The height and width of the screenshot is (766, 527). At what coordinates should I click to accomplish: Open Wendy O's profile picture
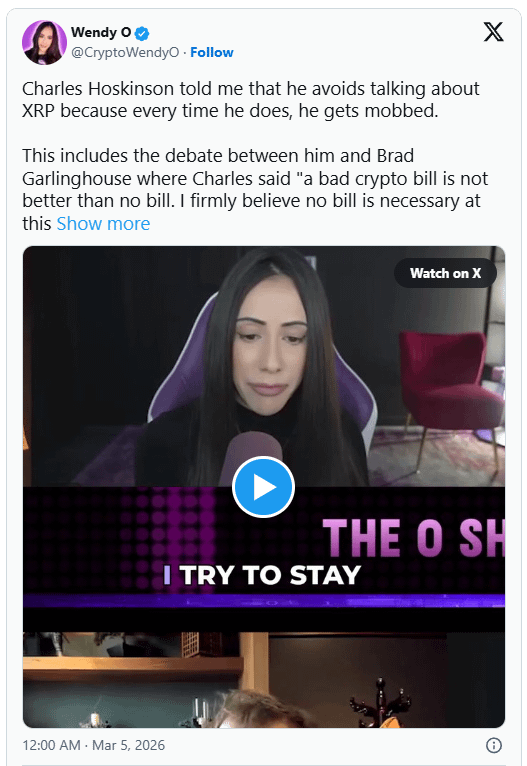(44, 43)
